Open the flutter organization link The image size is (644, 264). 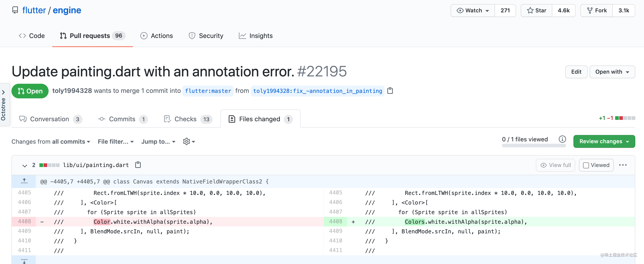34,10
